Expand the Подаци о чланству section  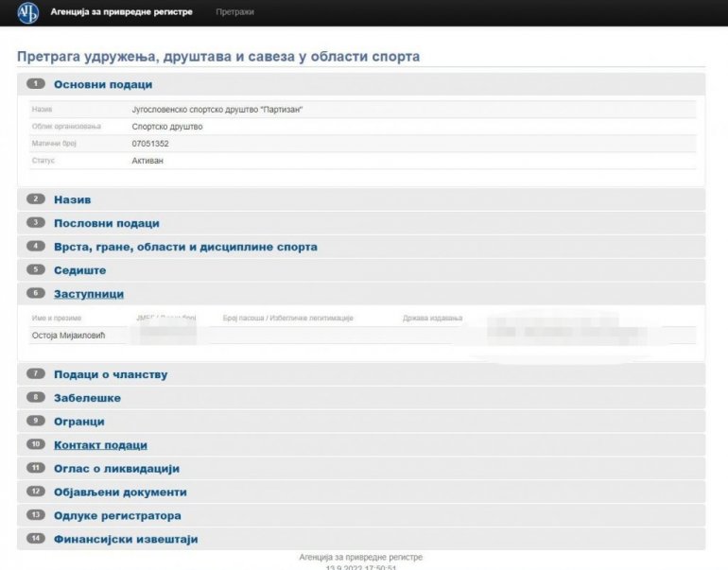pyautogui.click(x=111, y=374)
